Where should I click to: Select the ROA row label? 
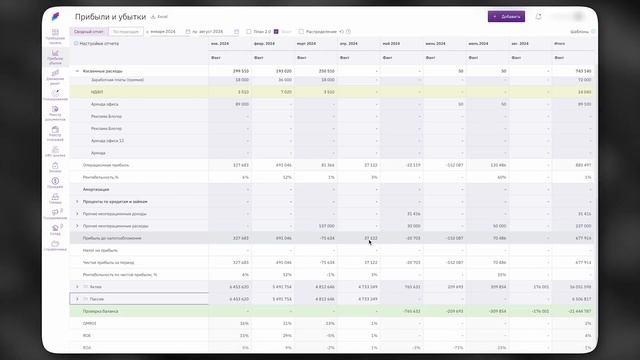(x=87, y=348)
